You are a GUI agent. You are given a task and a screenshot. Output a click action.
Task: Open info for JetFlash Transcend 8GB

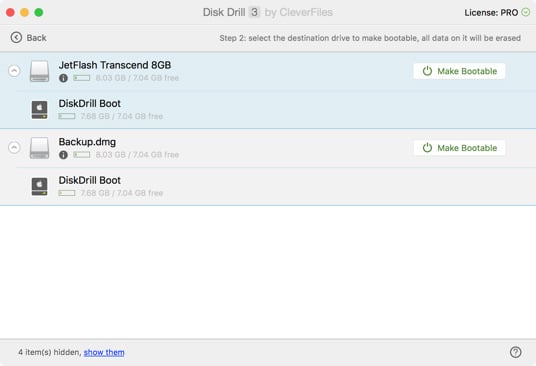pos(63,78)
